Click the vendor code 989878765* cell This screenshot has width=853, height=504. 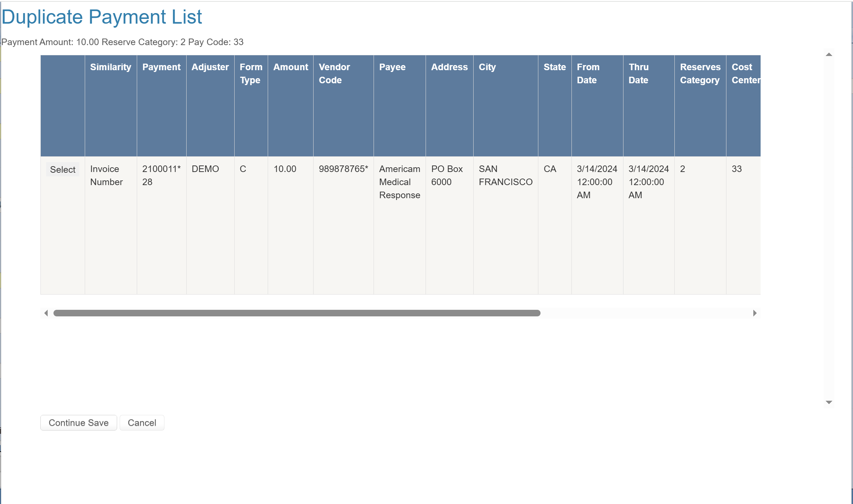click(343, 169)
